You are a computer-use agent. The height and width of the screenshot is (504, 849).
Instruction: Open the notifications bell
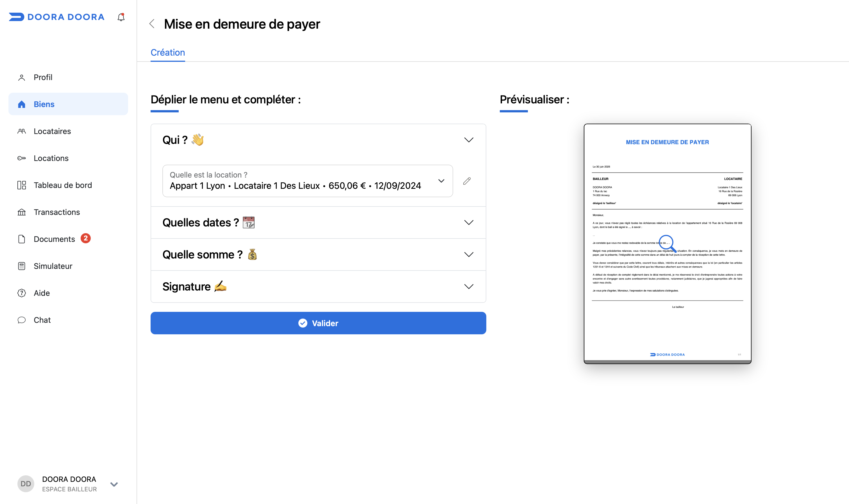[x=121, y=17]
